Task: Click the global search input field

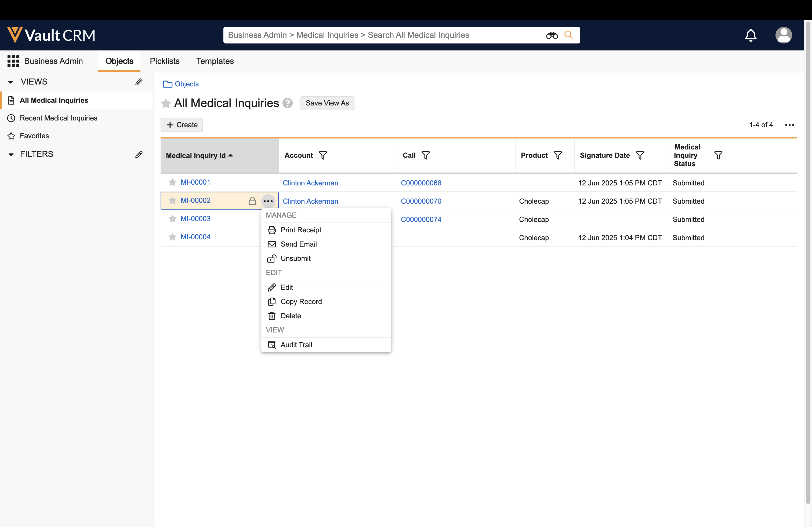Action: pyautogui.click(x=382, y=35)
